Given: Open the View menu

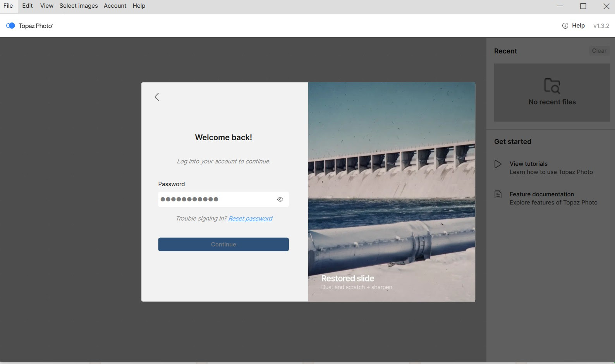Looking at the screenshot, I should tap(46, 6).
